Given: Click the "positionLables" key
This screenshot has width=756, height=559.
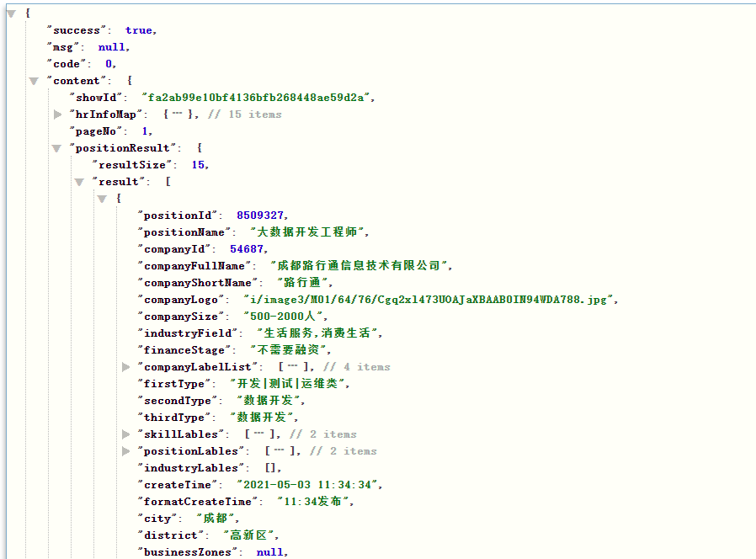Looking at the screenshot, I should [191, 451].
